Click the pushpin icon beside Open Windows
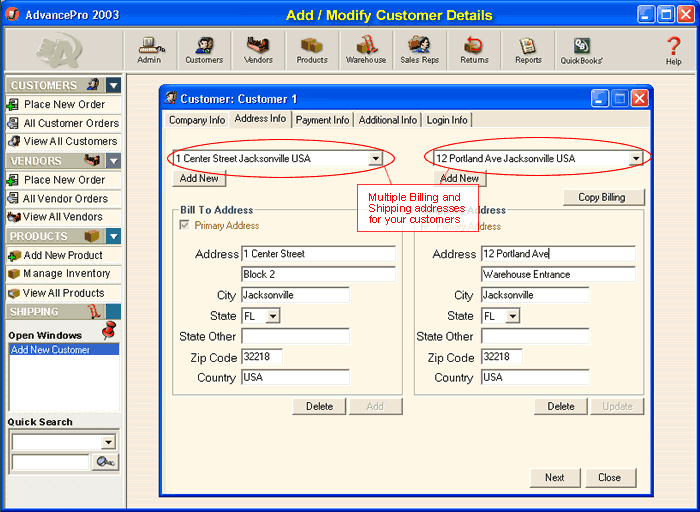 [x=108, y=331]
